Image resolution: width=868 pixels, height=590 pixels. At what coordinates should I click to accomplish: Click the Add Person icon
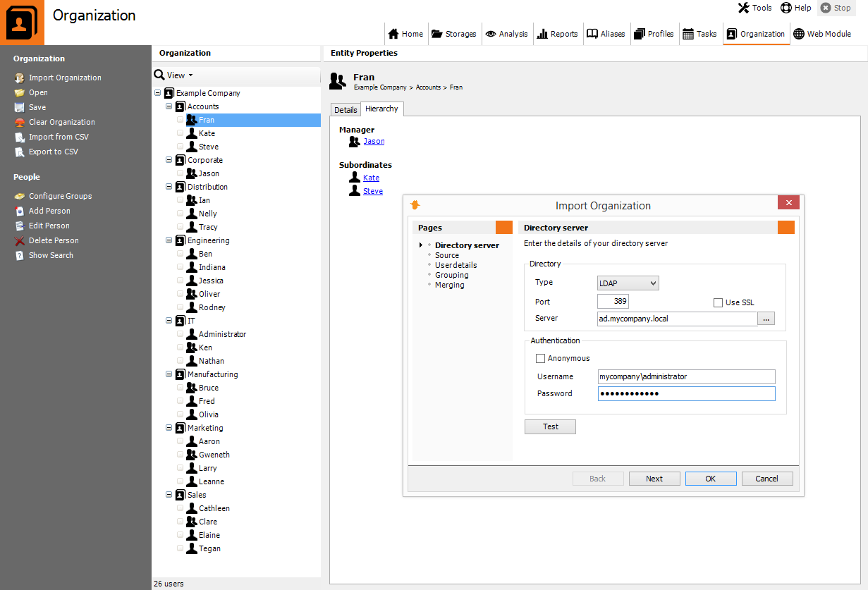tap(20, 211)
